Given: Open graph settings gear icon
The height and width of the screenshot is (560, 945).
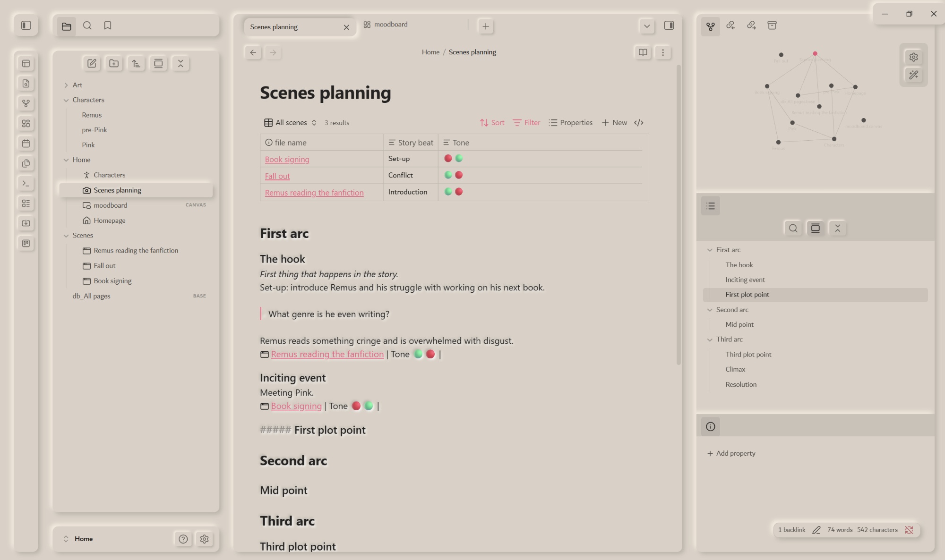Looking at the screenshot, I should pos(913,57).
